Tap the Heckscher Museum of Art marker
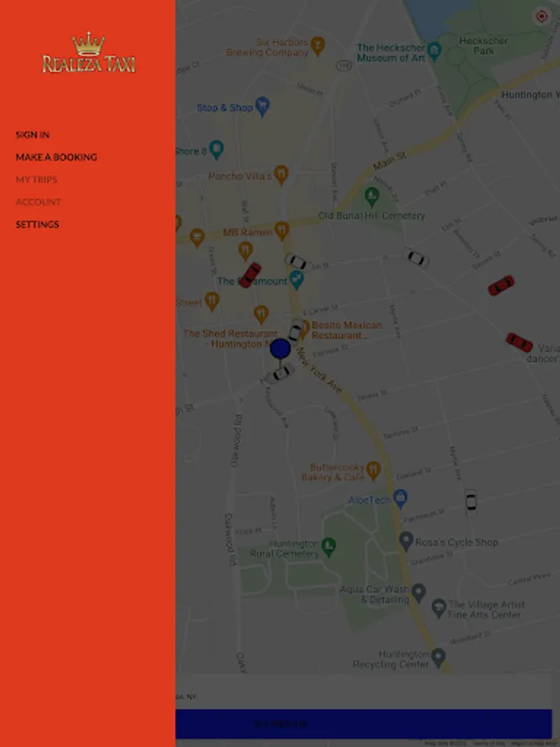Viewport: 560px width, 747px height. [434, 51]
